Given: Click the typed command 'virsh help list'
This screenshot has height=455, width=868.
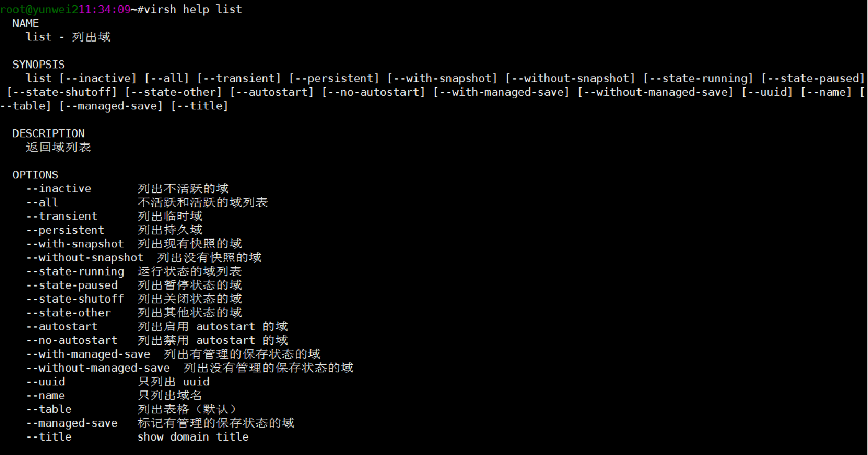Looking at the screenshot, I should click(x=193, y=9).
